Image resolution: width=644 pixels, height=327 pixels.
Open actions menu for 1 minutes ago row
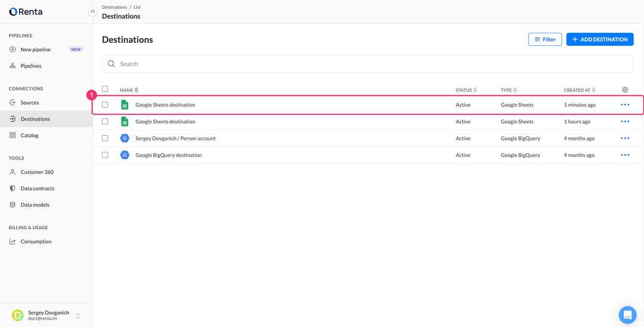tap(625, 105)
